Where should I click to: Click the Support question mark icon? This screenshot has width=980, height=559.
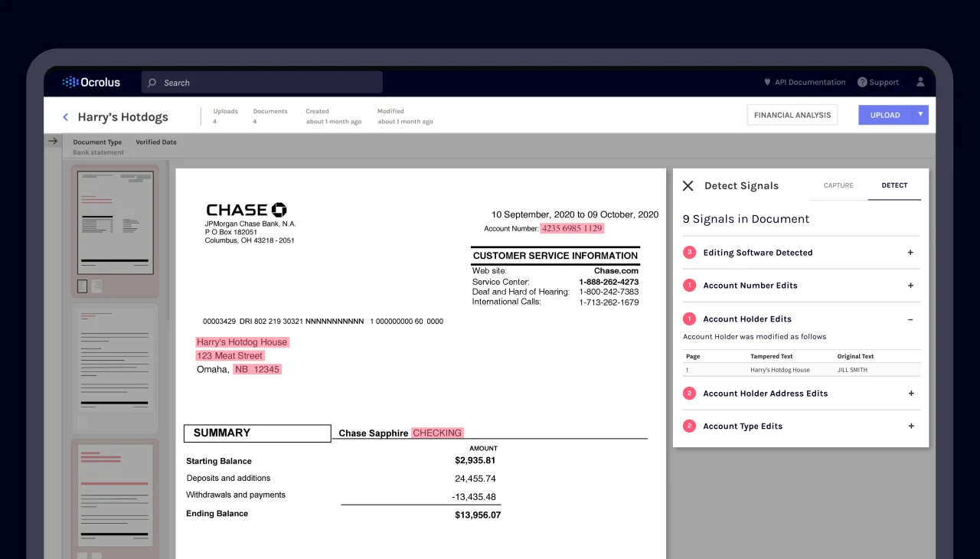point(862,82)
